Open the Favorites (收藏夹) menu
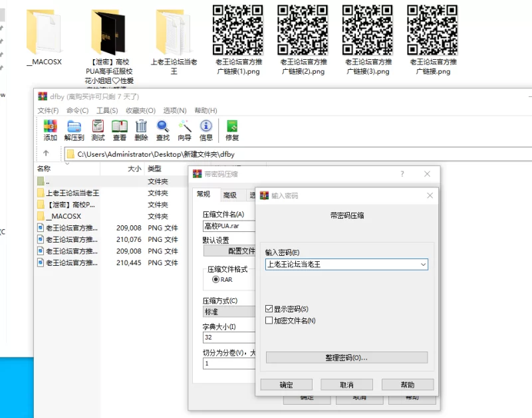Screen dimensions: 532x418 pos(140,110)
